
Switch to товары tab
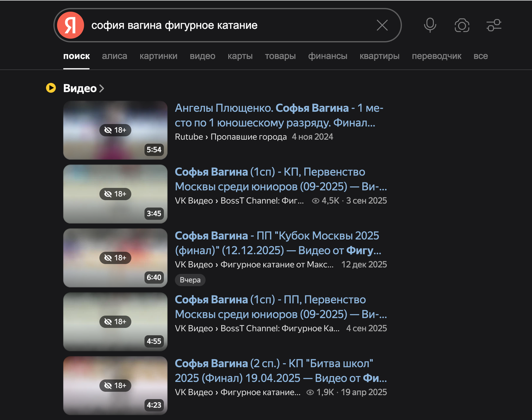(x=280, y=56)
